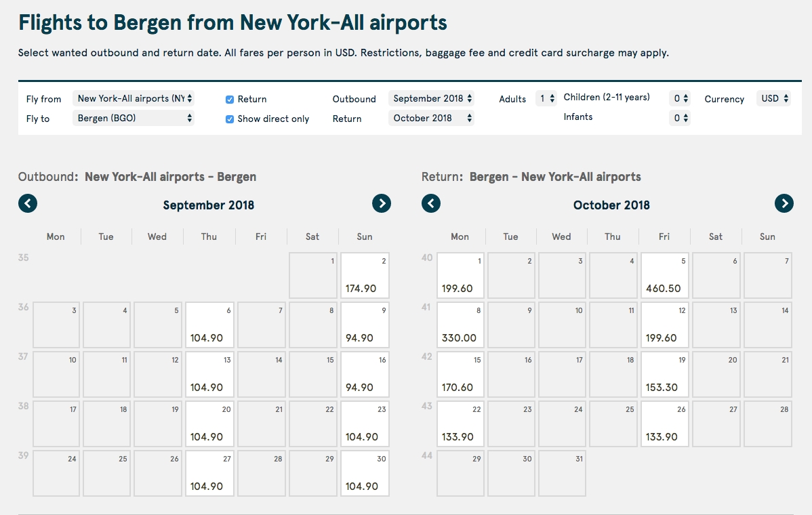
Task: Go to previous outbound month before September 2018
Action: (x=28, y=203)
